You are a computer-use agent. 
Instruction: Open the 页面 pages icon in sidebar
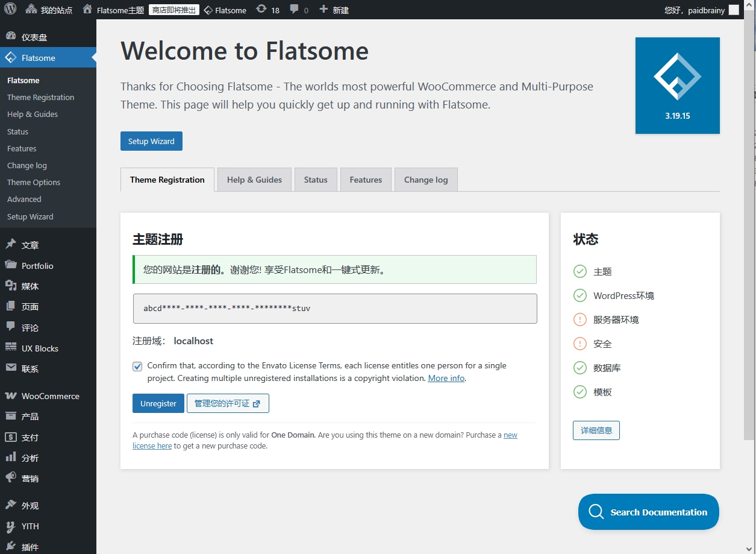(x=11, y=306)
